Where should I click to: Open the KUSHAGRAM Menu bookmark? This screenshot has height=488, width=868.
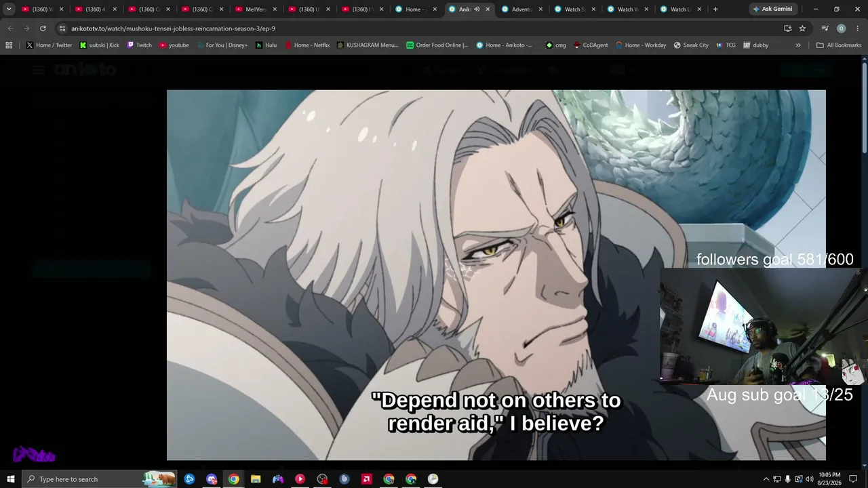(x=368, y=45)
